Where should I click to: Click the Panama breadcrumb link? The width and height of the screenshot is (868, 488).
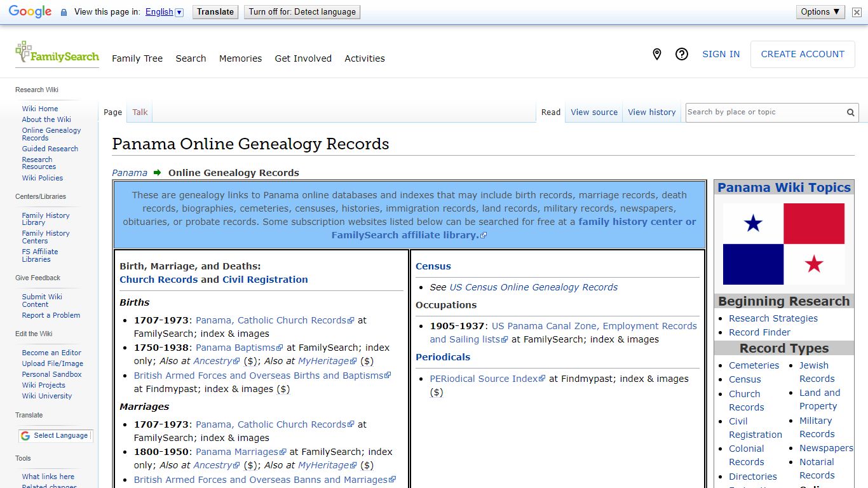(130, 173)
